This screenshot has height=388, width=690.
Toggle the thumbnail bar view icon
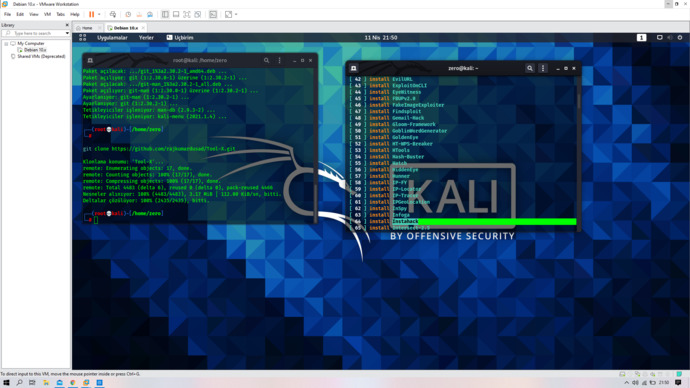176,15
